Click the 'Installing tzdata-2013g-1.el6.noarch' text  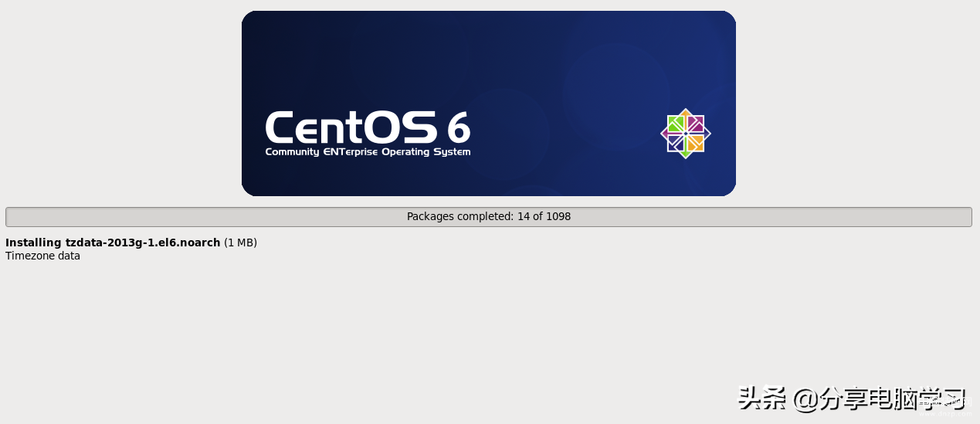click(x=113, y=243)
